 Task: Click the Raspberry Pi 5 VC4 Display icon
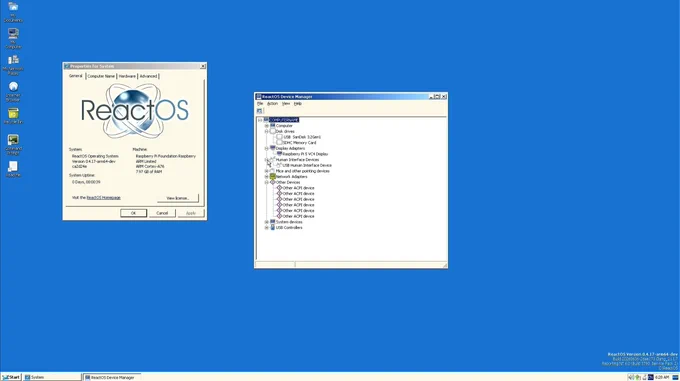(x=280, y=153)
